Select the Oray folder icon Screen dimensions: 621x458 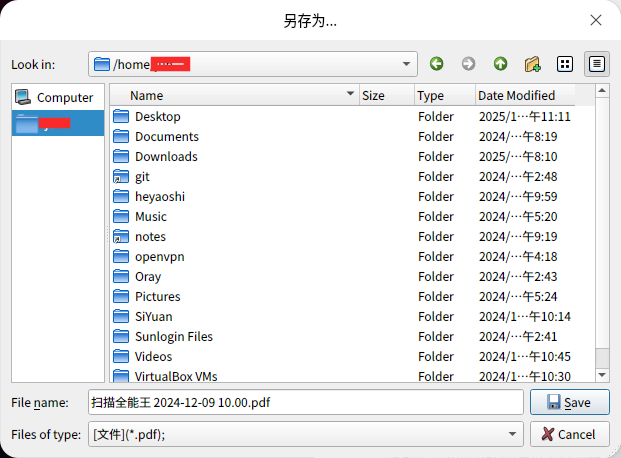coord(121,277)
